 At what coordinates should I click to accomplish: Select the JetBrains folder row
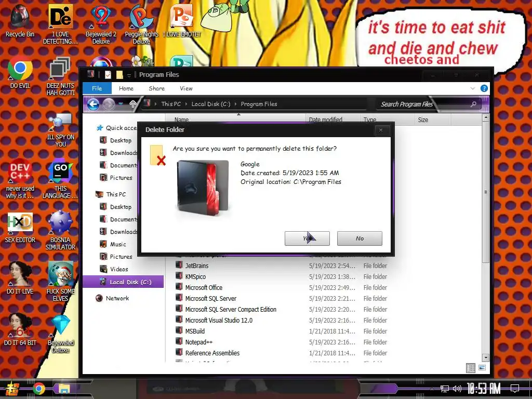282,265
